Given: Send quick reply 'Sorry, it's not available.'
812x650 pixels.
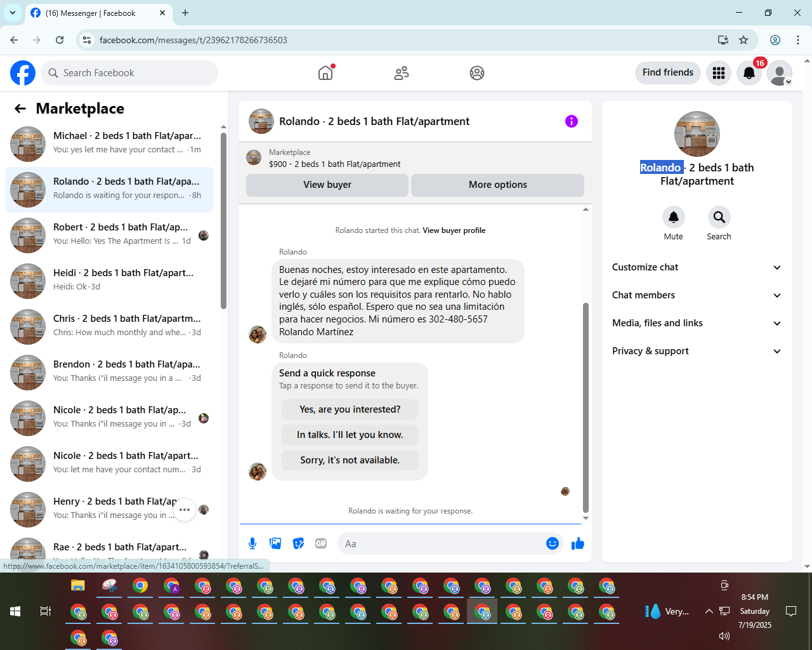Looking at the screenshot, I should point(350,460).
